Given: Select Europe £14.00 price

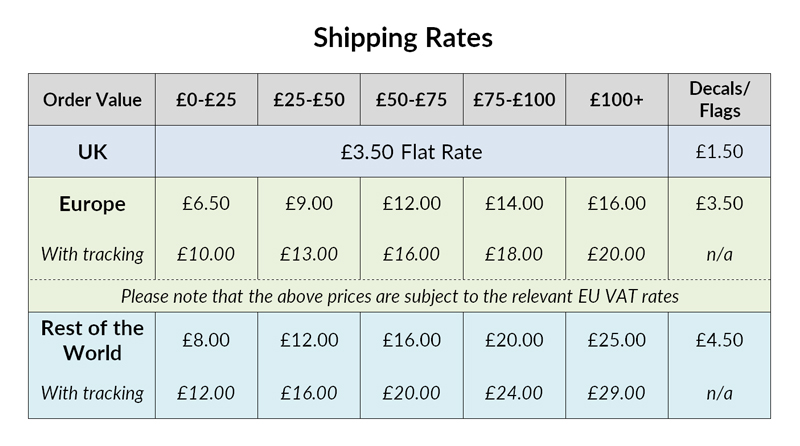Looking at the screenshot, I should (514, 204).
